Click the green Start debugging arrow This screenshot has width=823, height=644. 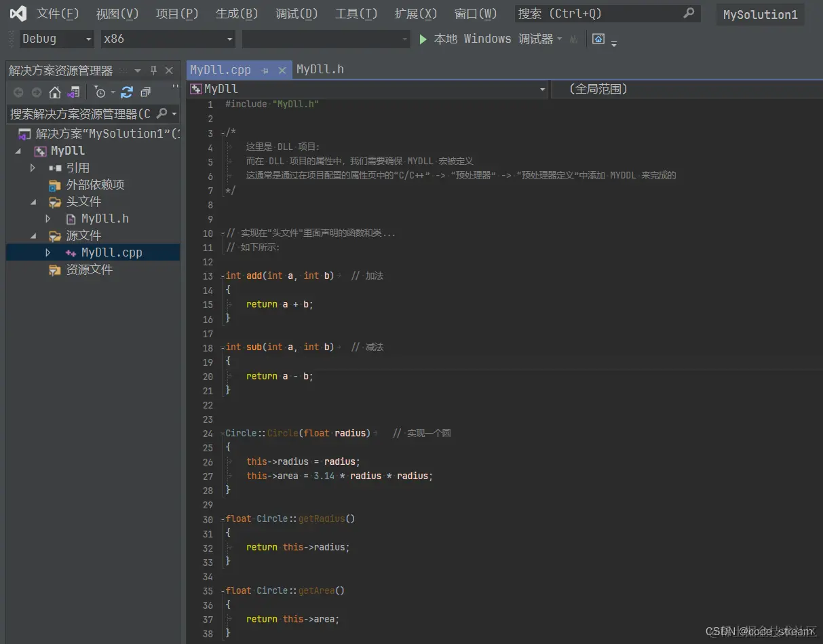pyautogui.click(x=423, y=39)
